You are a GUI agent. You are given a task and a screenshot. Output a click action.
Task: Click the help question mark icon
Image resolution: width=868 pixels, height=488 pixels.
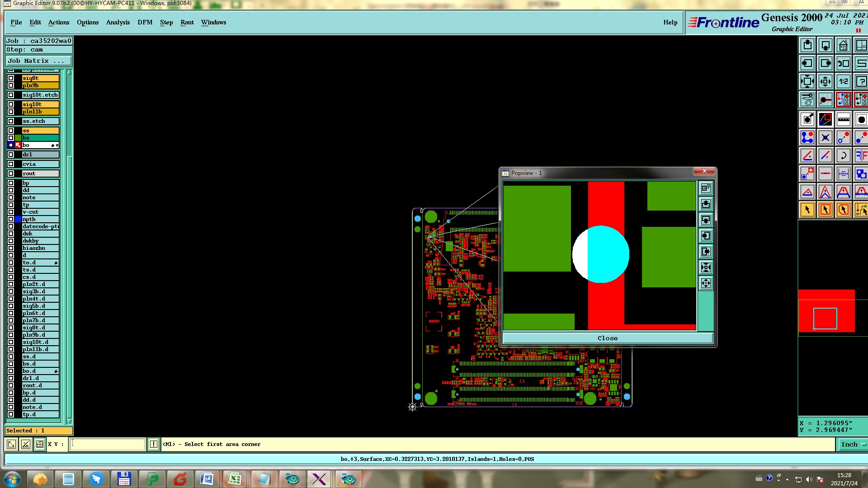click(x=861, y=82)
